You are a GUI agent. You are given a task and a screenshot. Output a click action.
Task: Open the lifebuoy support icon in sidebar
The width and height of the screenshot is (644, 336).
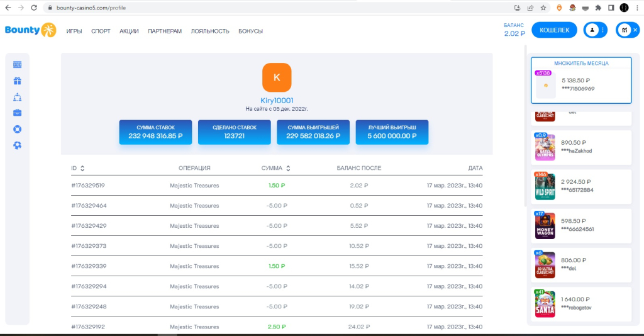point(17,130)
